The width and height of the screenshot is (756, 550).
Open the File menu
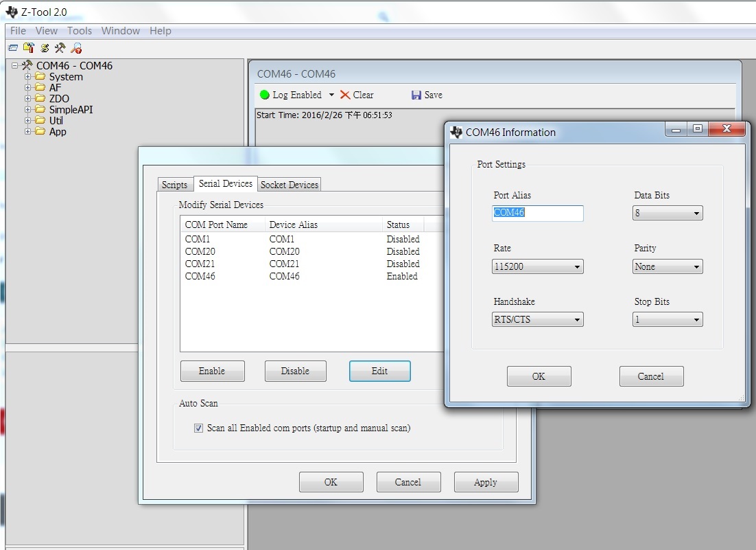(x=19, y=30)
